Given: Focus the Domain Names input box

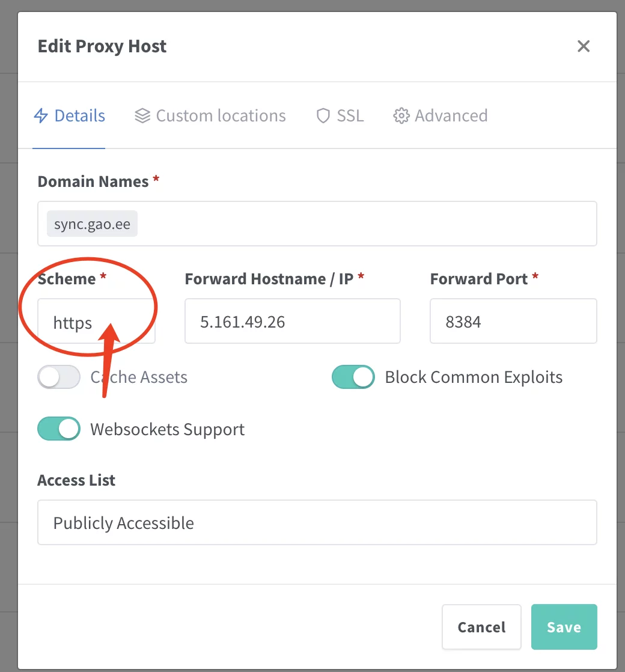Looking at the screenshot, I should [x=361, y=224].
